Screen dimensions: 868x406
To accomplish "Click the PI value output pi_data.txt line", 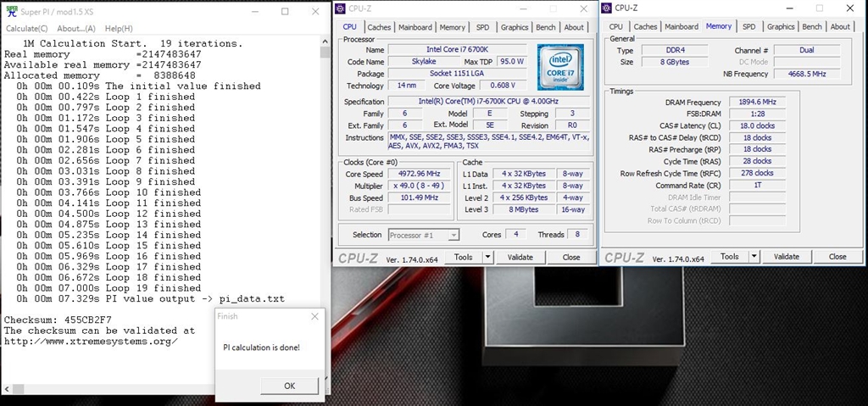I will click(150, 299).
